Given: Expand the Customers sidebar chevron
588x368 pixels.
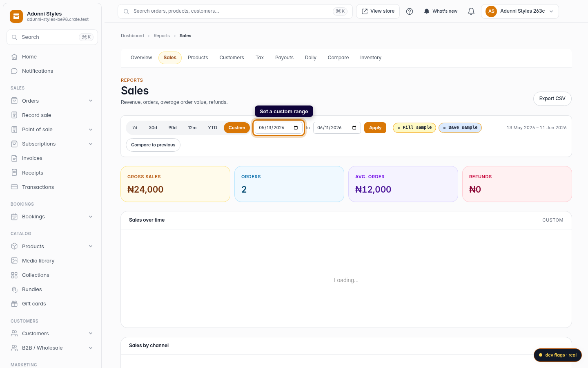Looking at the screenshot, I should (x=91, y=334).
